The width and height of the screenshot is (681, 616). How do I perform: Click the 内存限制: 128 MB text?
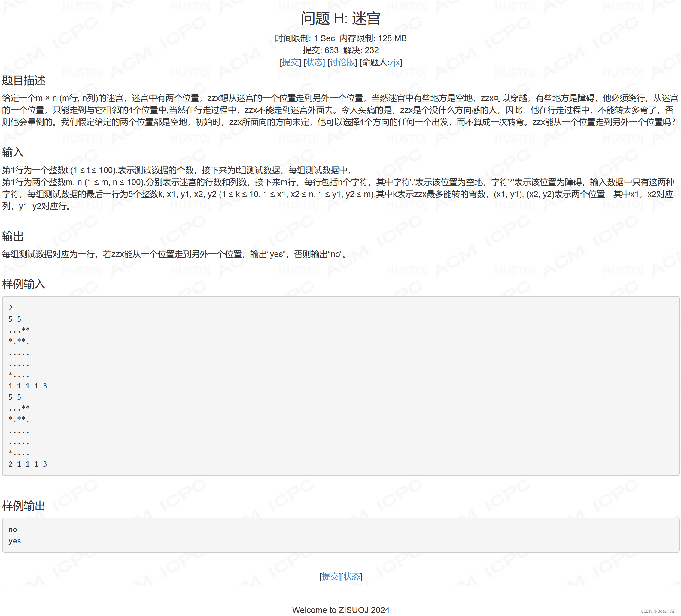click(373, 38)
